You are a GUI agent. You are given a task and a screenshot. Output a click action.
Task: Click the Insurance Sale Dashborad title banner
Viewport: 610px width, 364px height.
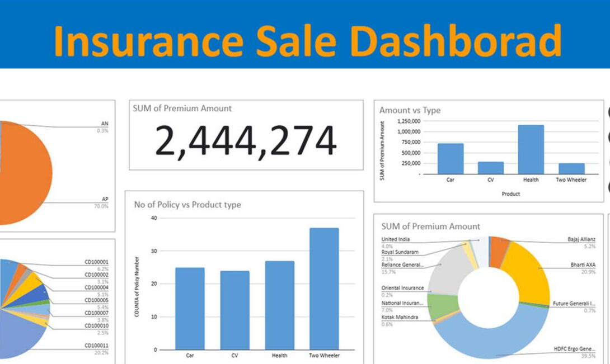click(x=307, y=39)
